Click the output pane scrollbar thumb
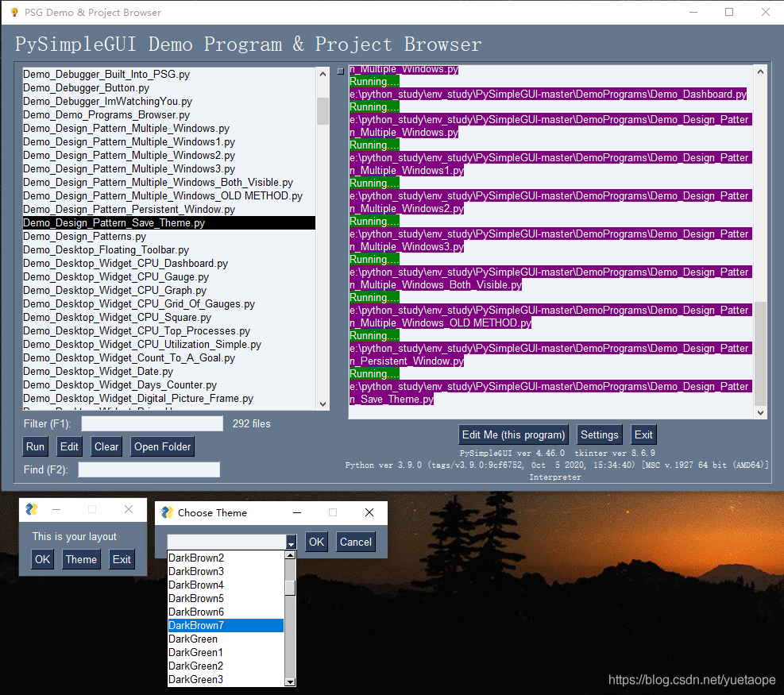The width and height of the screenshot is (784, 695). click(x=760, y=353)
